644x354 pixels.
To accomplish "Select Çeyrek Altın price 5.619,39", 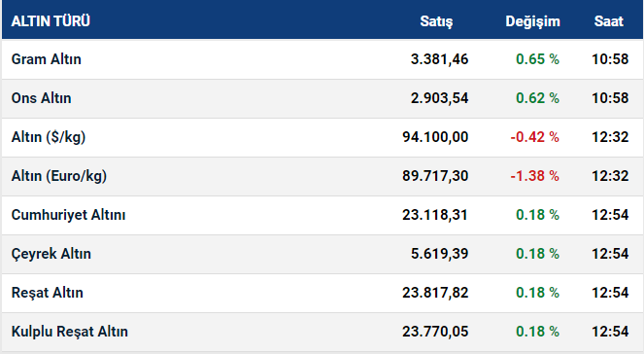I will click(x=439, y=254).
